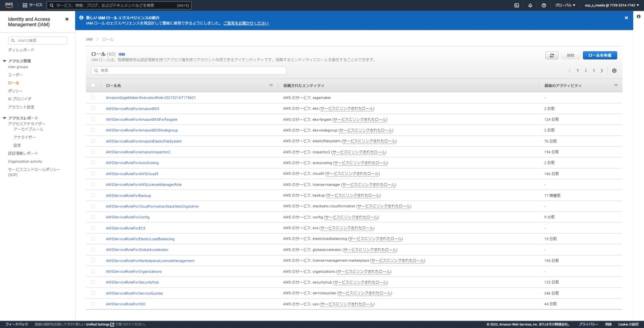The image size is (644, 328).
Task: Check the AWSServiceRoleForSecurityHub checkbox
Action: tap(93, 282)
